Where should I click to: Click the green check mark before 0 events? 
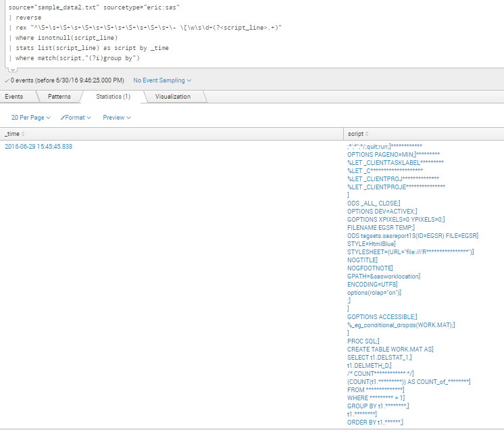[7, 80]
